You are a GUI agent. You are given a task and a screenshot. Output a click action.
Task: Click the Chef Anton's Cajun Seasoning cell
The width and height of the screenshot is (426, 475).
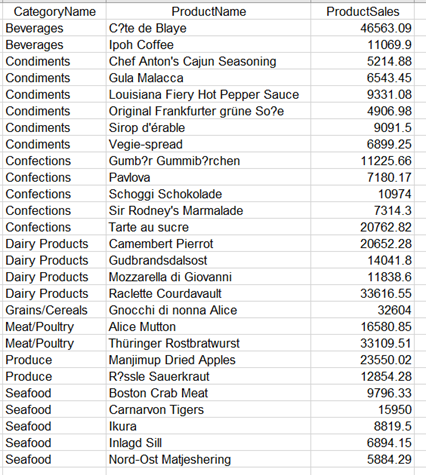pyautogui.click(x=208, y=61)
